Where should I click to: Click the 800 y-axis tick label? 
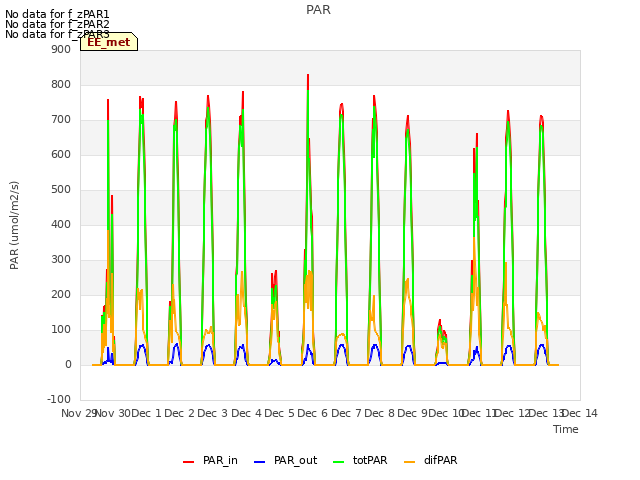(61, 84)
